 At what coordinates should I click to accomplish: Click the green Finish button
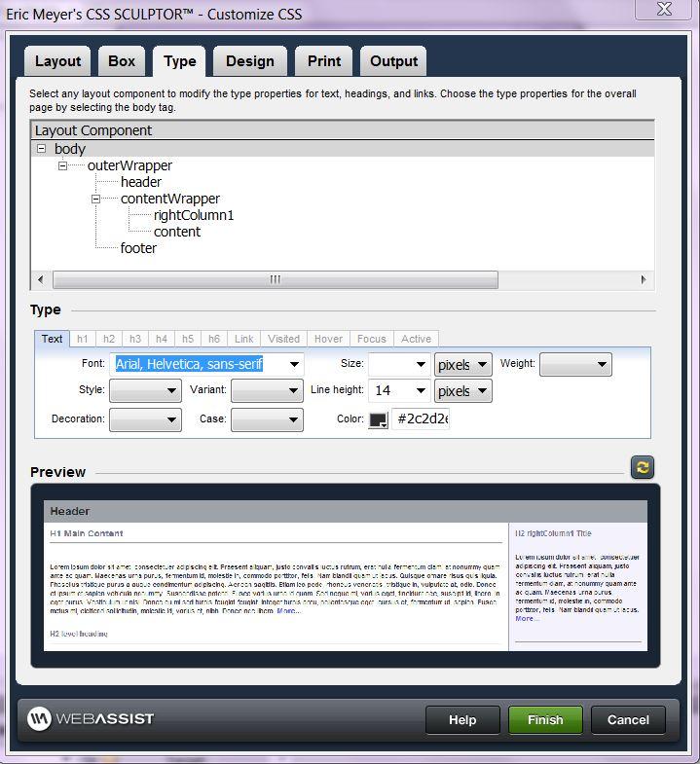pos(545,719)
